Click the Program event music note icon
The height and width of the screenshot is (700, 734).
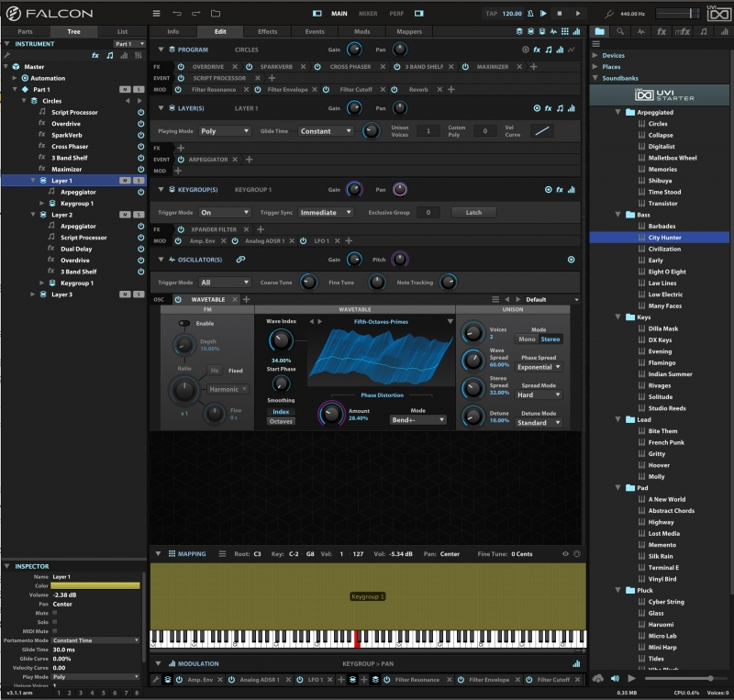pyautogui.click(x=549, y=50)
